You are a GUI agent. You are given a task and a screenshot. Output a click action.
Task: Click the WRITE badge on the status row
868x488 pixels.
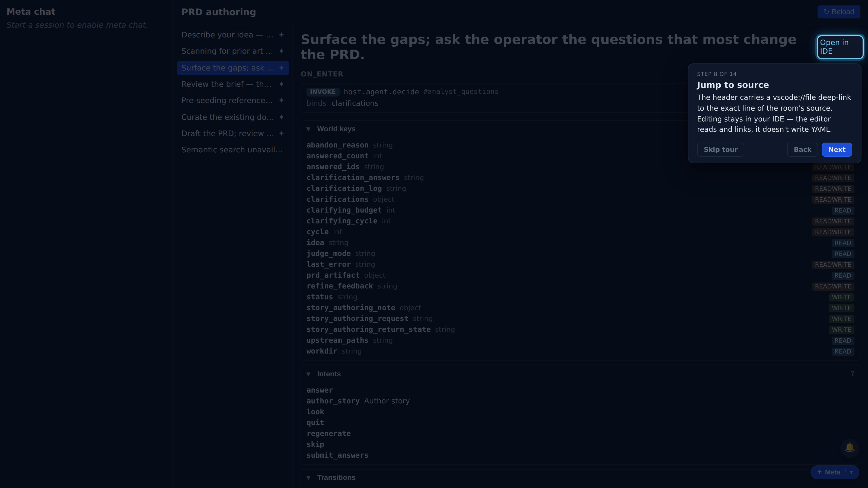pyautogui.click(x=841, y=297)
